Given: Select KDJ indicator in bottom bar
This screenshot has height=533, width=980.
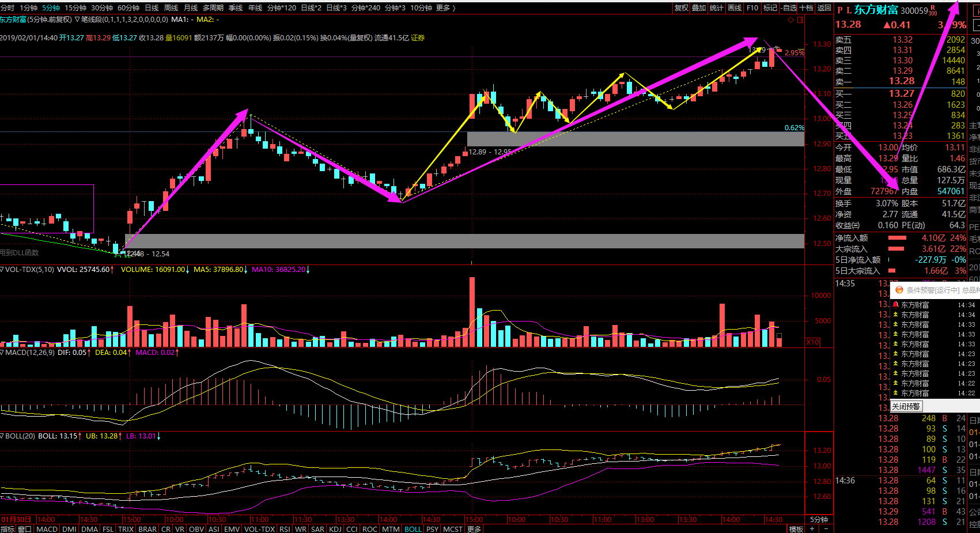Looking at the screenshot, I should pyautogui.click(x=335, y=529).
